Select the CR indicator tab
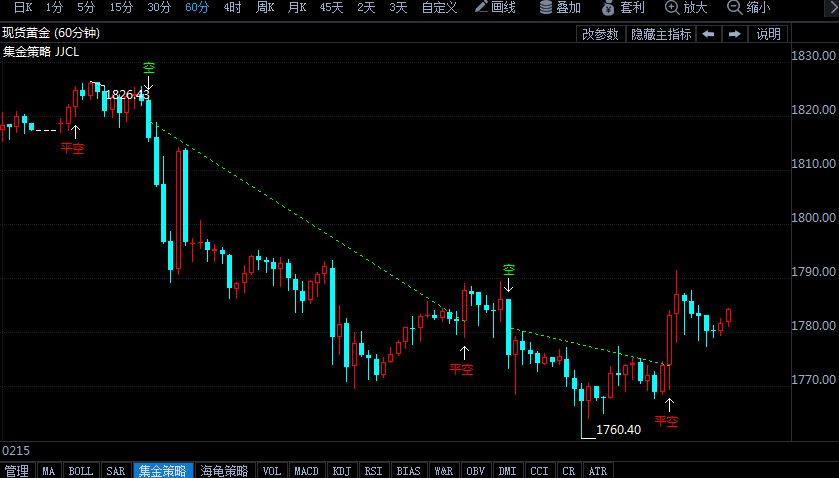 click(x=569, y=471)
